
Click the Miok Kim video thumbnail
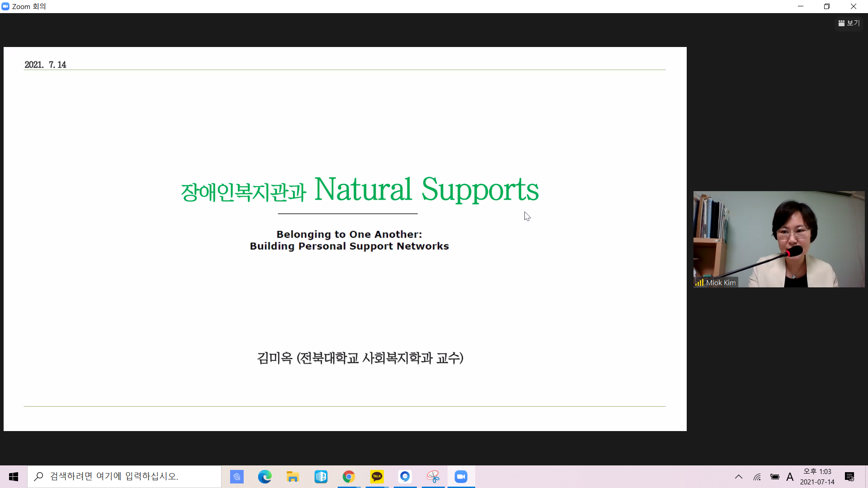(x=779, y=239)
